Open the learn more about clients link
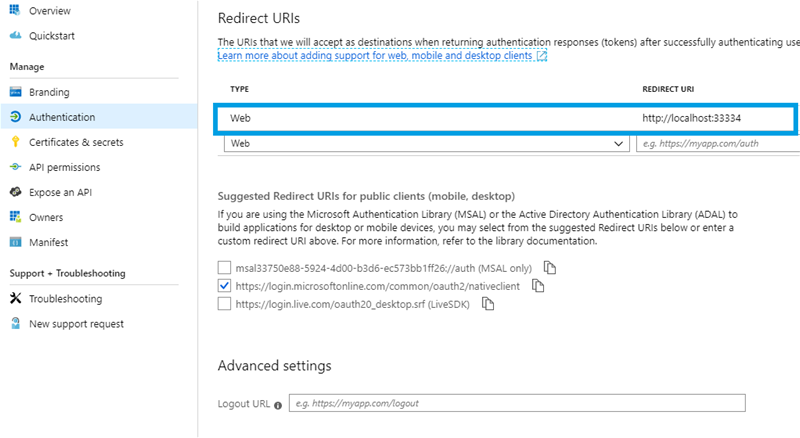The height and width of the screenshot is (438, 800). point(382,56)
